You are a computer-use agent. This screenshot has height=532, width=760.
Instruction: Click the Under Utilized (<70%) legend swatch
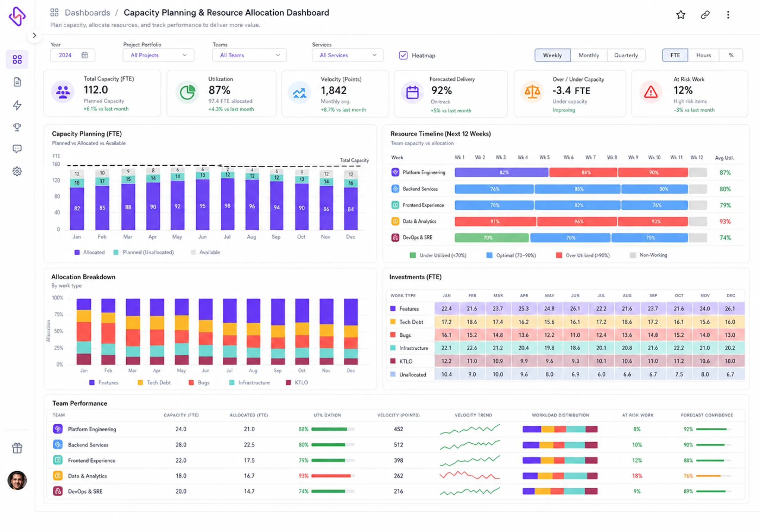[x=413, y=255]
